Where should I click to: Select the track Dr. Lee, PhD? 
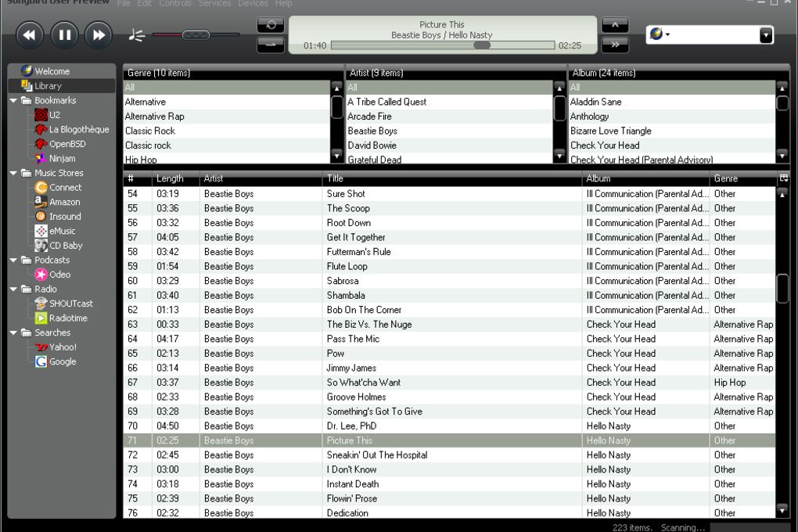click(x=449, y=426)
